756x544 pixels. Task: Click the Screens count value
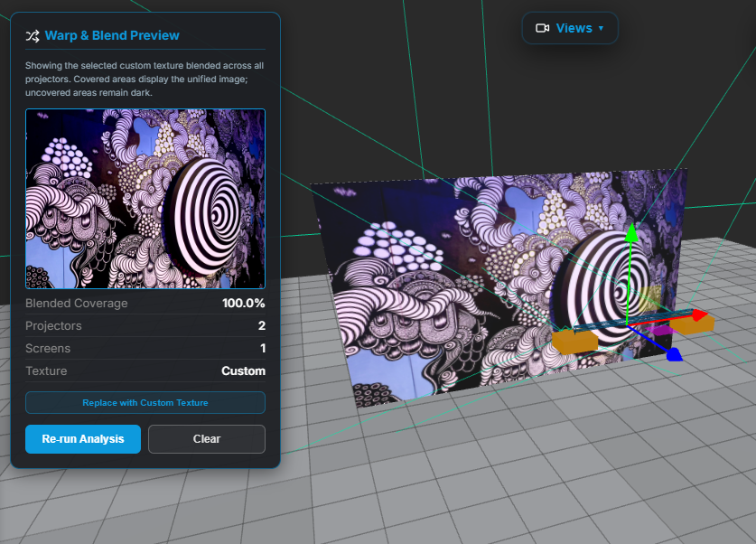coord(261,348)
